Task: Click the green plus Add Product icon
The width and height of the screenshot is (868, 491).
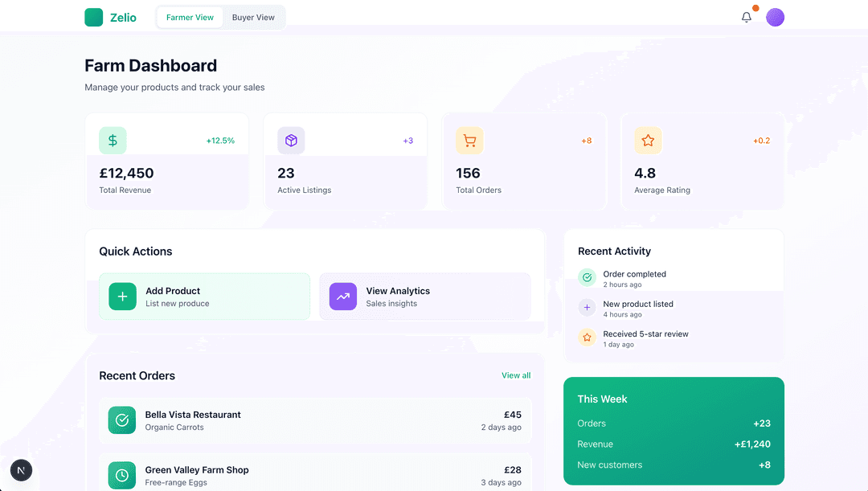Action: [x=123, y=297]
